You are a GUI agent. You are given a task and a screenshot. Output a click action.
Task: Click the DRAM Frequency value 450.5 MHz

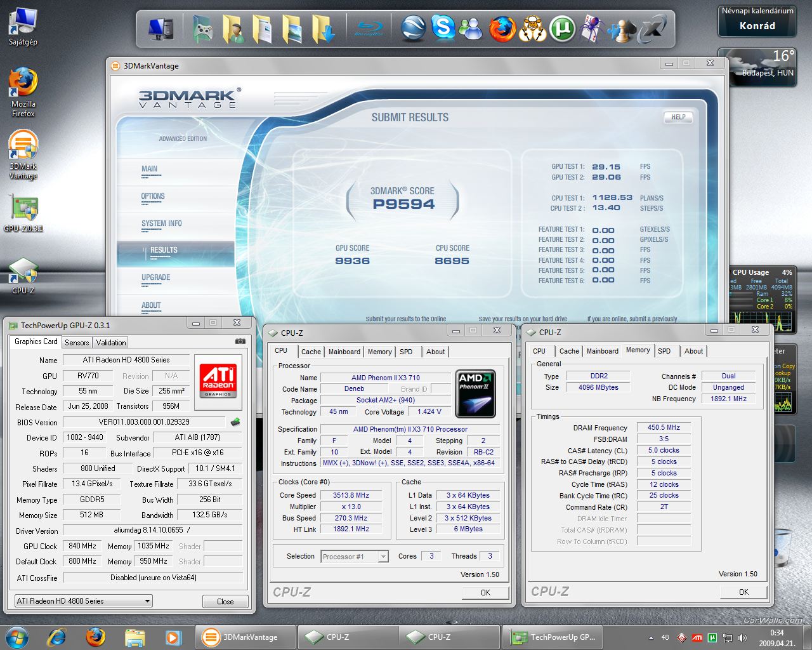pos(664,427)
